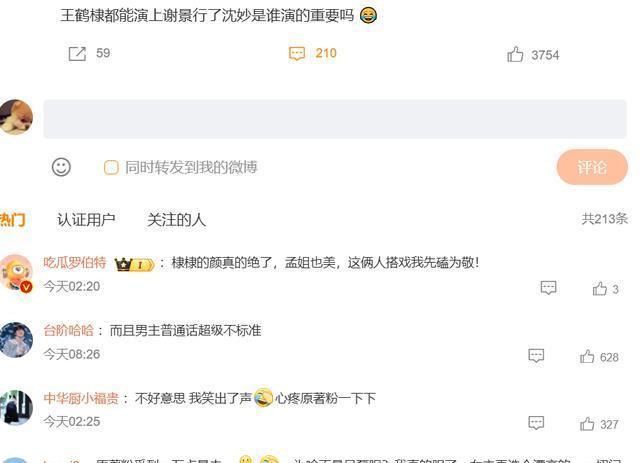640x463 pixels.
Task: Visit 中华厨小福贵's profile link
Action: (x=81, y=398)
